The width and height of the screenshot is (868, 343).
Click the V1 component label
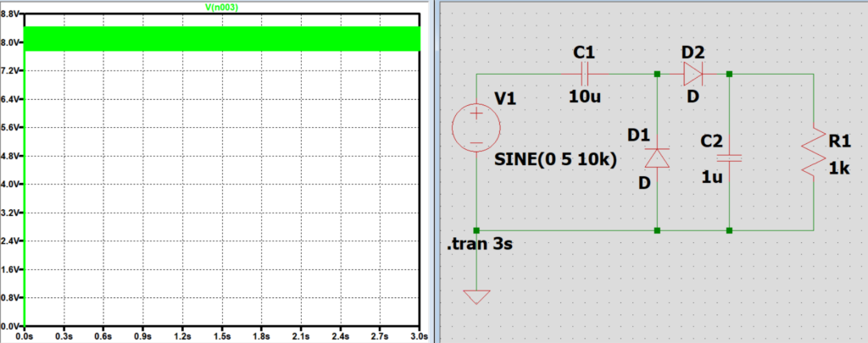click(505, 99)
